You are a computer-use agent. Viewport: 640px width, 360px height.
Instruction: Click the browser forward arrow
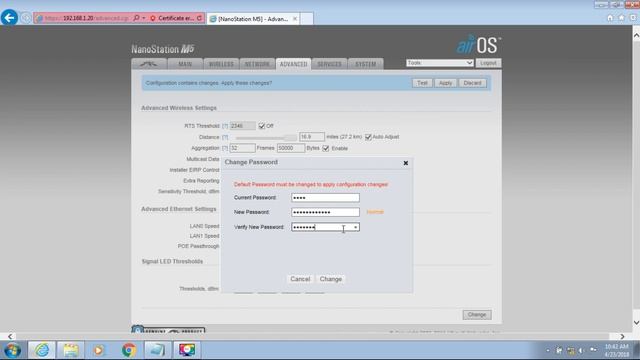click(x=26, y=18)
